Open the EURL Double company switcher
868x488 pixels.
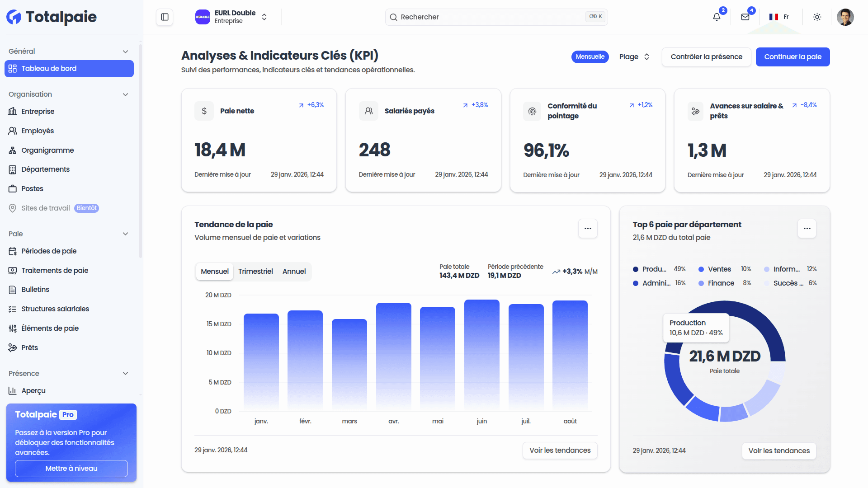tap(231, 17)
